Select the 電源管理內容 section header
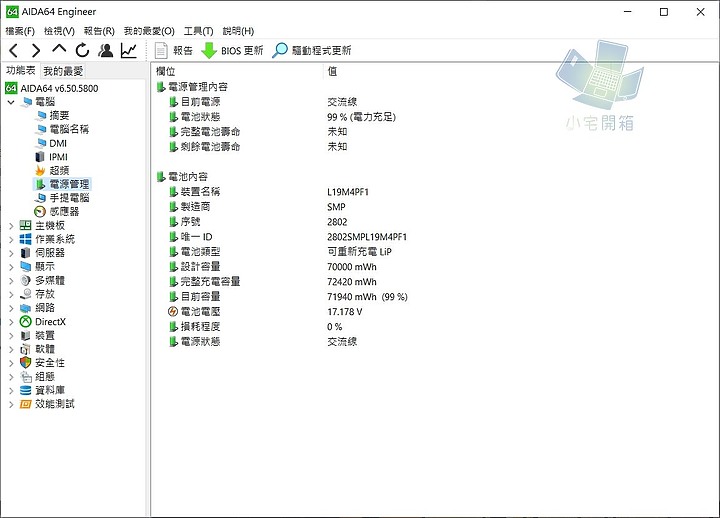The width and height of the screenshot is (720, 518). click(197, 87)
